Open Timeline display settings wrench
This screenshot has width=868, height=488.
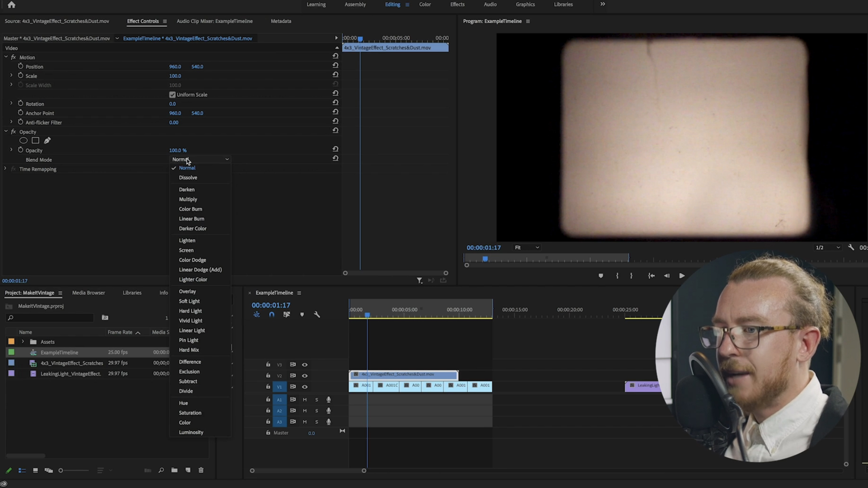[317, 314]
